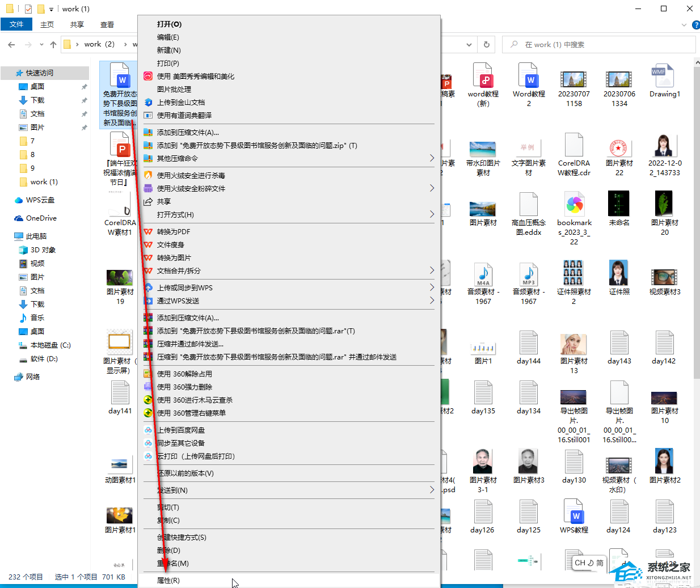Select the bookmarks_2023_3_22 file icon

574,204
